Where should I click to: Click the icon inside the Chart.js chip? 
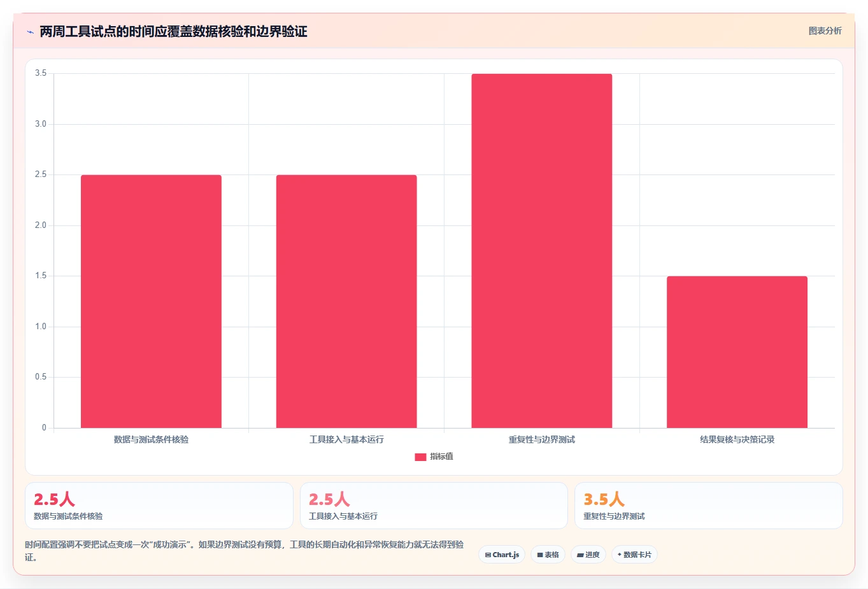(488, 555)
